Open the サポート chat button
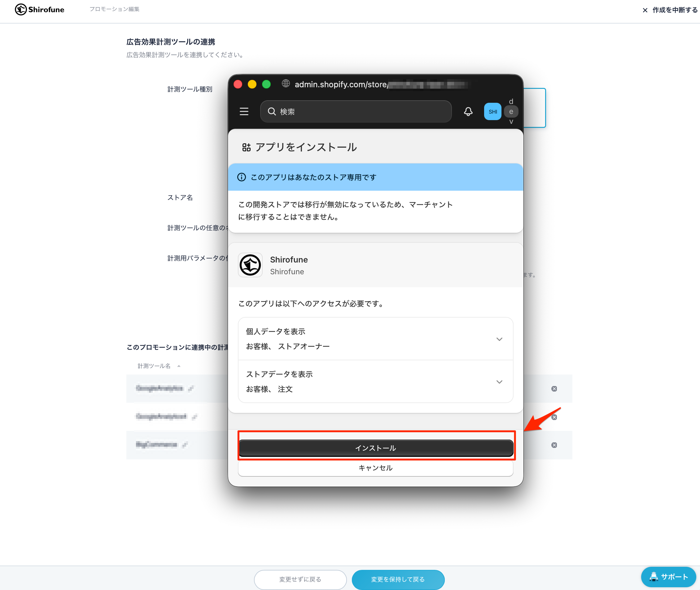 pos(668,577)
